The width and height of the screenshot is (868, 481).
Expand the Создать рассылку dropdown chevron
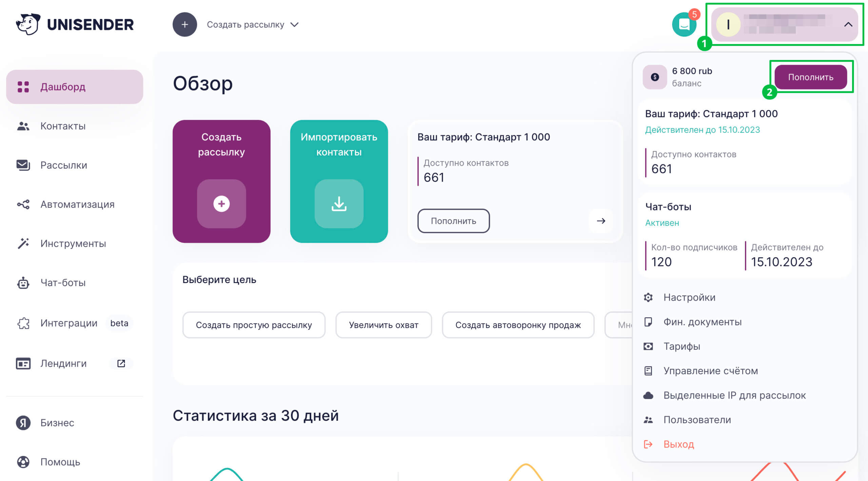tap(294, 24)
